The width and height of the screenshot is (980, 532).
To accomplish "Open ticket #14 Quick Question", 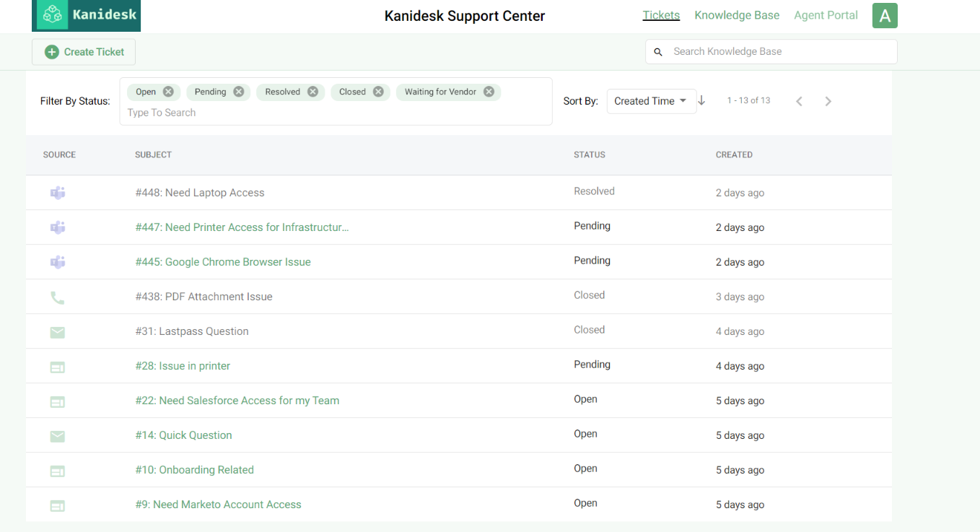I will pos(183,435).
